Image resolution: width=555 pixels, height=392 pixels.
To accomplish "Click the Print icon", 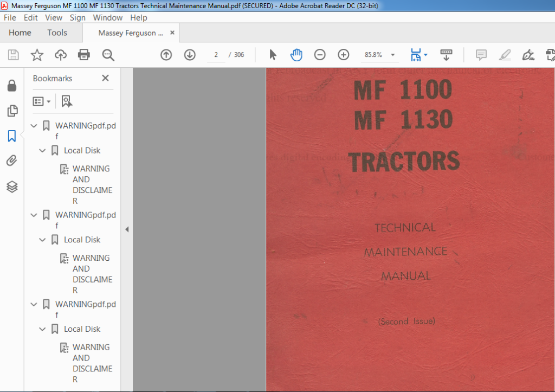I will (x=84, y=55).
